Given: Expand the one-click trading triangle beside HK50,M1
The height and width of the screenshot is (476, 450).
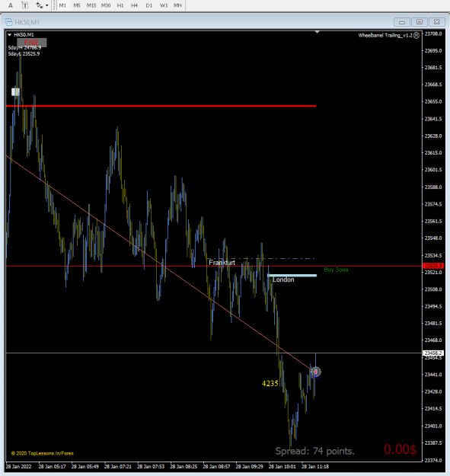Looking at the screenshot, I should click(9, 35).
